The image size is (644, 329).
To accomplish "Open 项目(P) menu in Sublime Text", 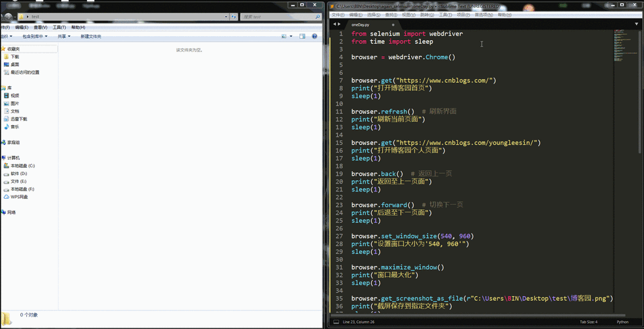I will [x=463, y=14].
